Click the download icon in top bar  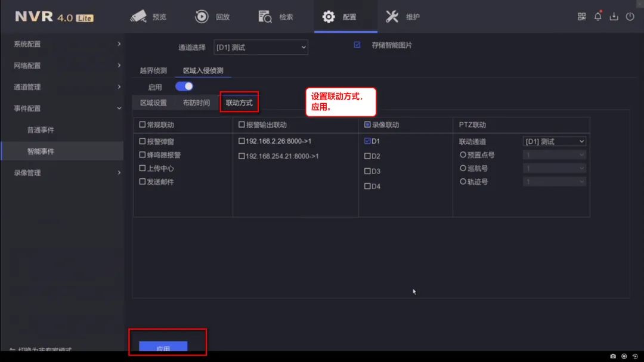pos(614,17)
